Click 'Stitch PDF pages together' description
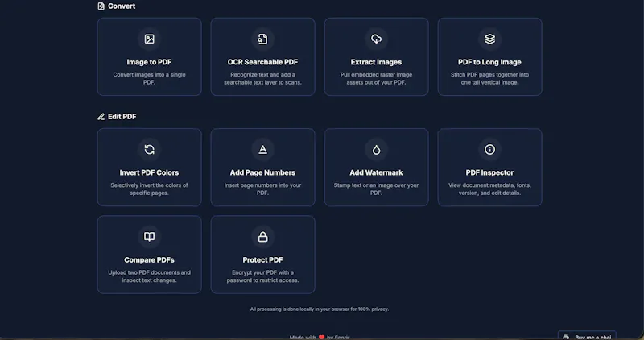Viewport: 644px width, 340px height. pos(489,78)
